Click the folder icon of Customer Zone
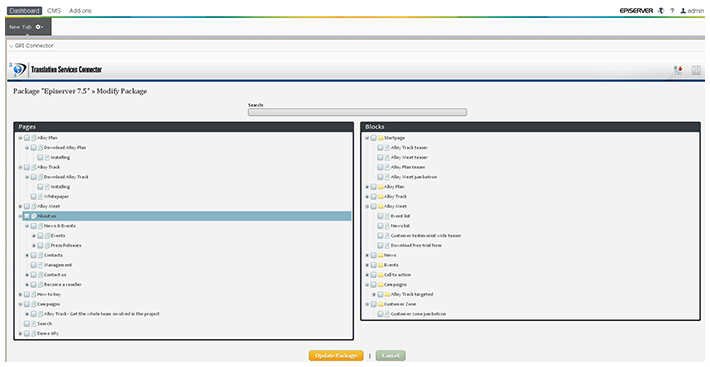 [381, 305]
